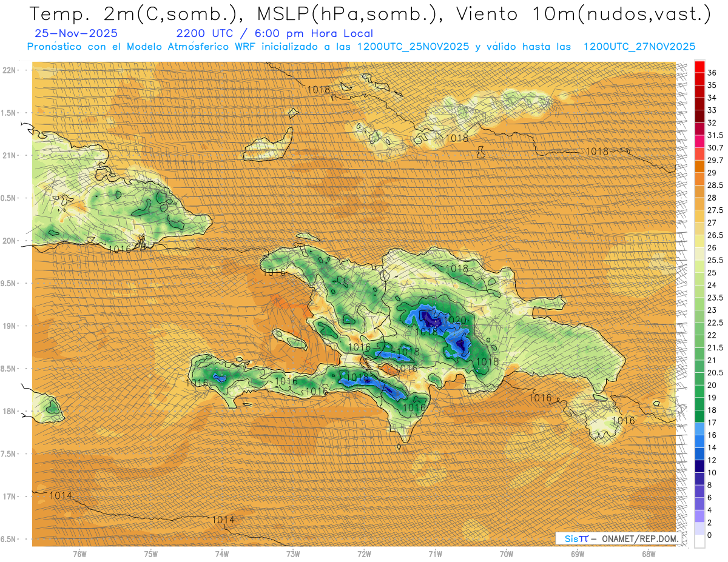Click the "72W" longitude axis label
Image resolution: width=728 pixels, height=562 pixels.
364,554
